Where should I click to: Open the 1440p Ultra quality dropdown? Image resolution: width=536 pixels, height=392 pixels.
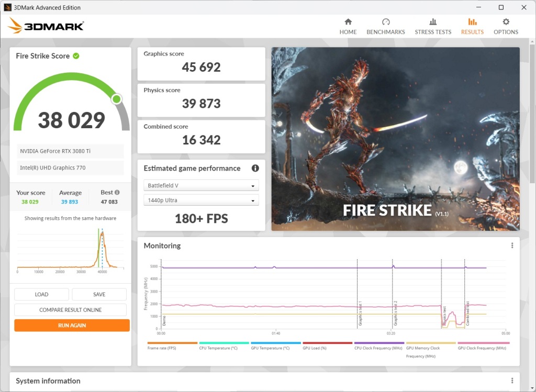pyautogui.click(x=201, y=199)
